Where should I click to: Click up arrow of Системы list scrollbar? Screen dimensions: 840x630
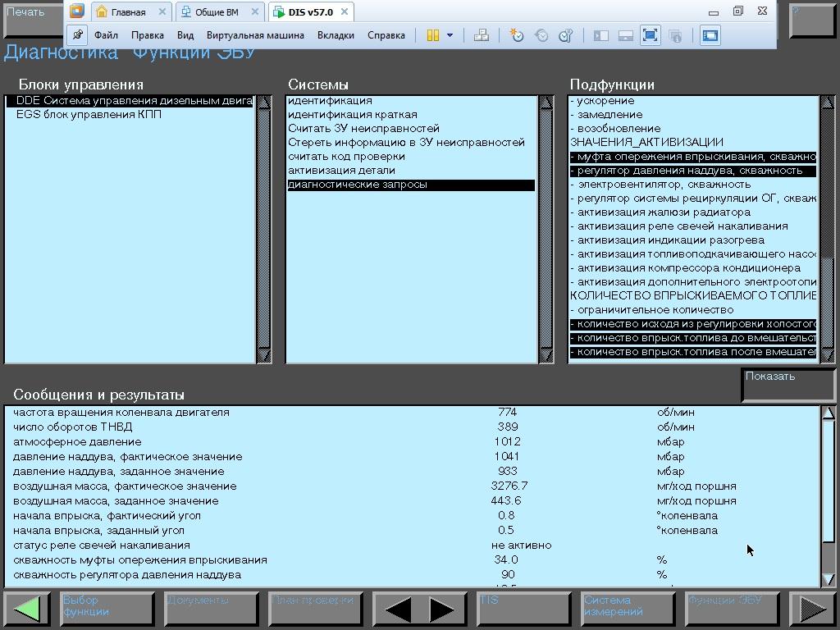(546, 103)
